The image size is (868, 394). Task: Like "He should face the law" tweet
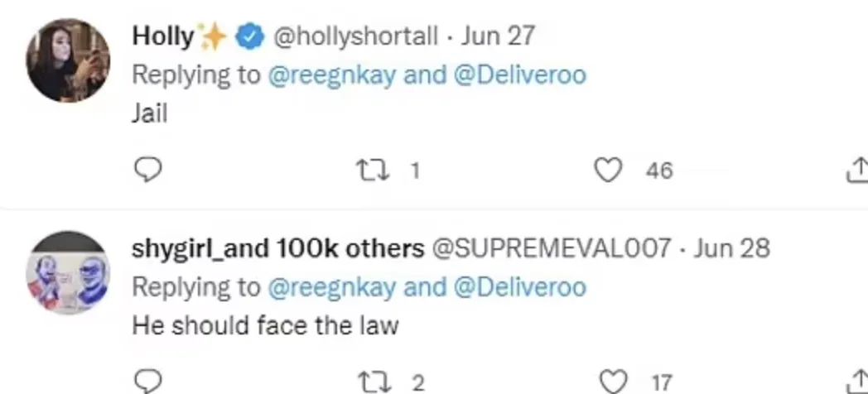click(615, 382)
